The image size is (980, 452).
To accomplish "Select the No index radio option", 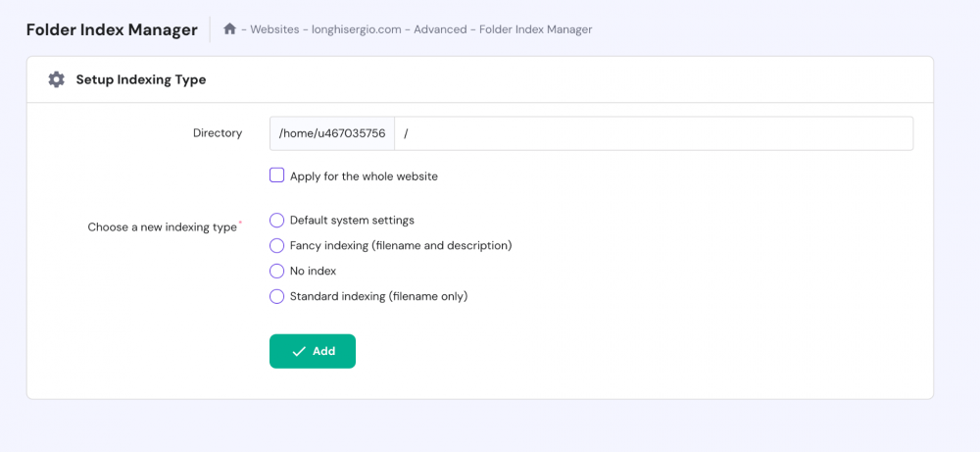I will (277, 272).
